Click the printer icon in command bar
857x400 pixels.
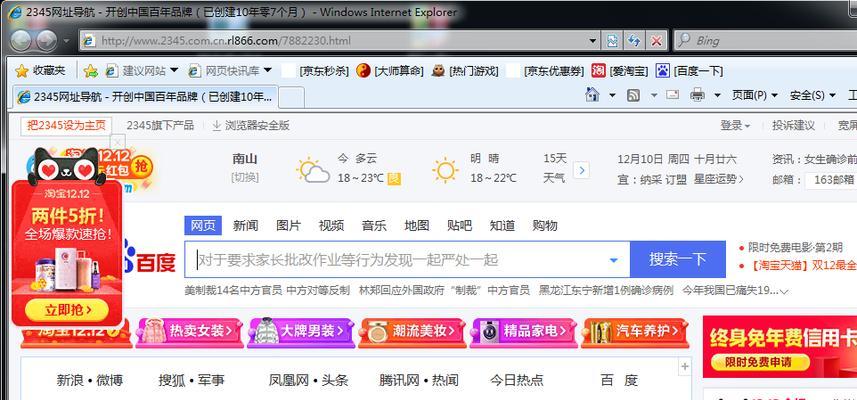697,95
